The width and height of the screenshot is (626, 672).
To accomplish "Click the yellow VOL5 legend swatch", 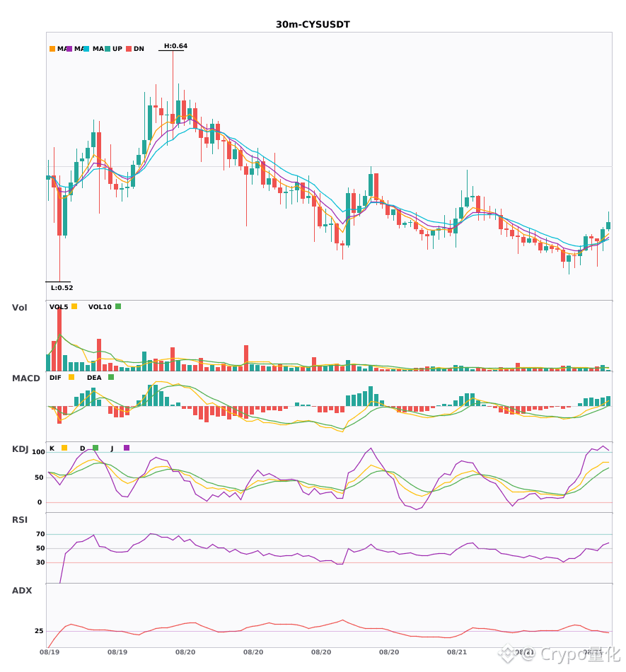I will click(x=74, y=306).
